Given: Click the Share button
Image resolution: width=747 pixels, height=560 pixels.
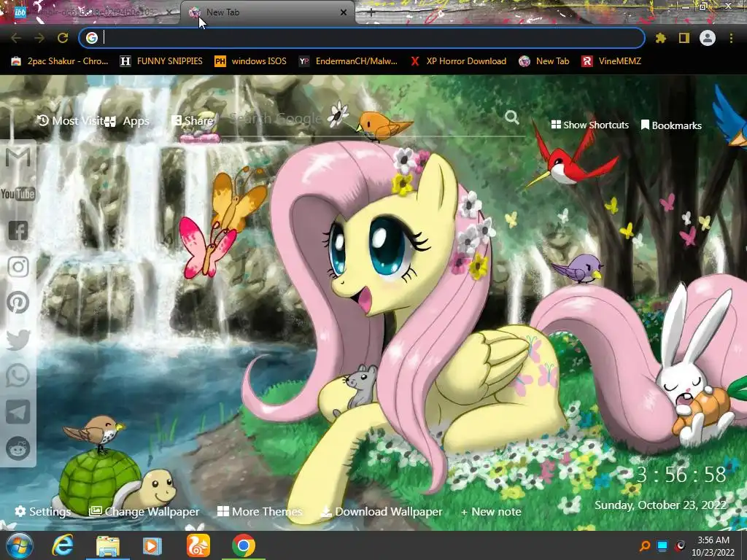Looking at the screenshot, I should 192,120.
